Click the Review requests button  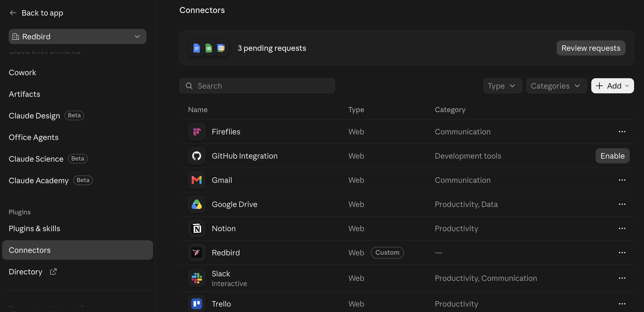click(x=591, y=48)
